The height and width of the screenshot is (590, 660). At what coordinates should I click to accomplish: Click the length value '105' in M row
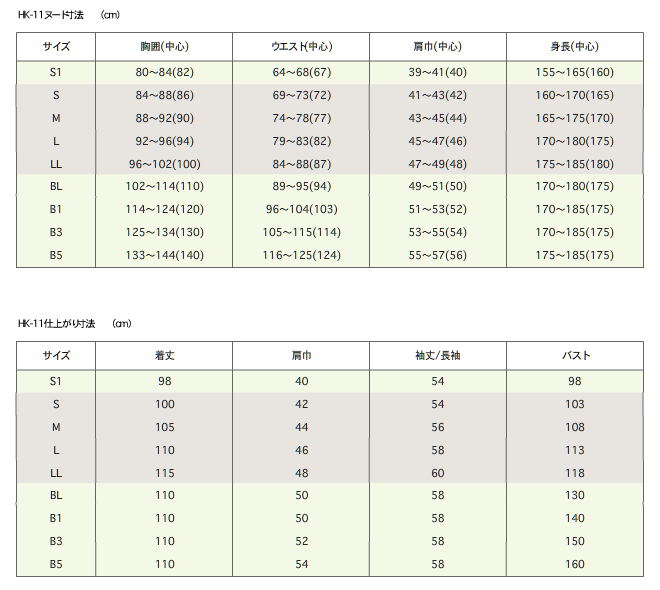[x=165, y=428]
